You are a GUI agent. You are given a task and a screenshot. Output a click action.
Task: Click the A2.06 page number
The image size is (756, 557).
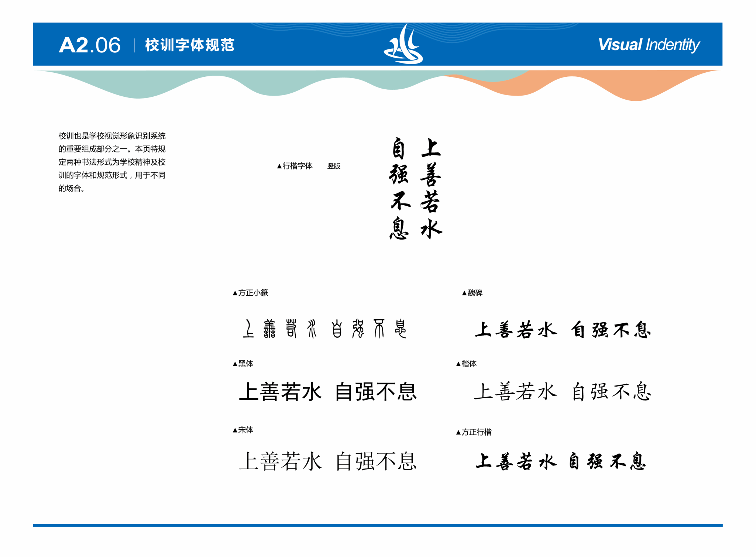tap(90, 45)
